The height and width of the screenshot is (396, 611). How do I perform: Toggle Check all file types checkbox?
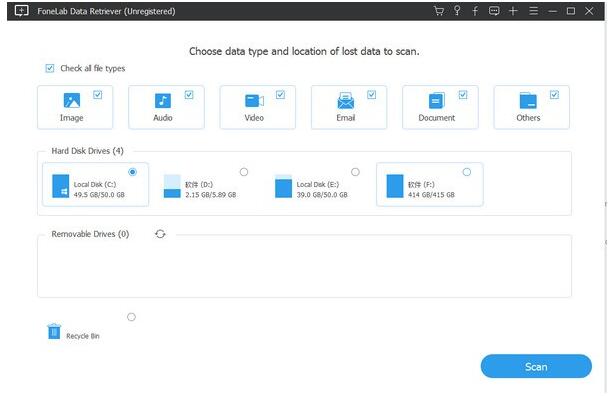(49, 68)
